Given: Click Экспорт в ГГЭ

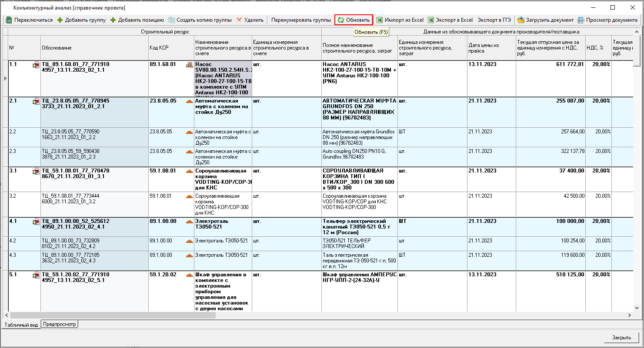Looking at the screenshot, I should (494, 20).
